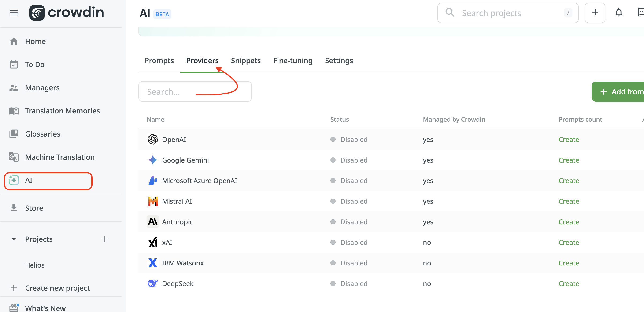Click the OpenAI provider logo
Screen dimensions: 644x312
coord(152,140)
